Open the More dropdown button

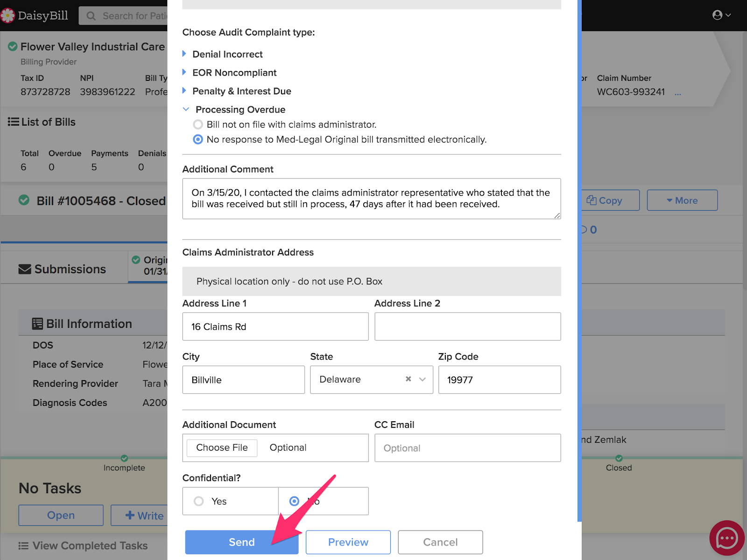682,200
